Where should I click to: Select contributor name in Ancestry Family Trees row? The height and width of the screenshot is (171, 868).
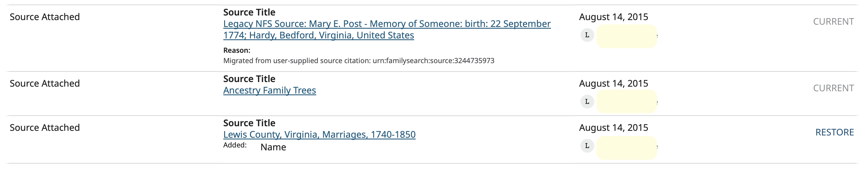pos(627,102)
